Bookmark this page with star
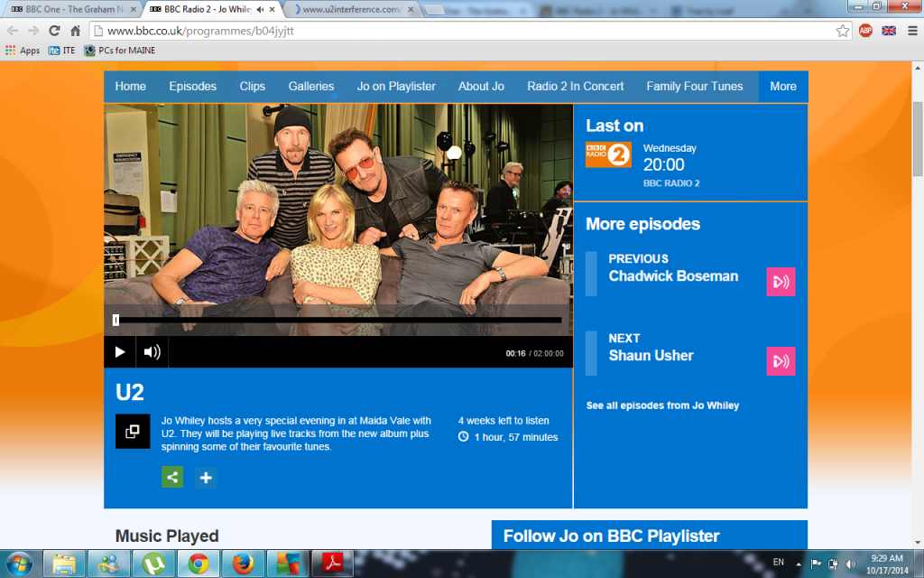 [x=843, y=31]
